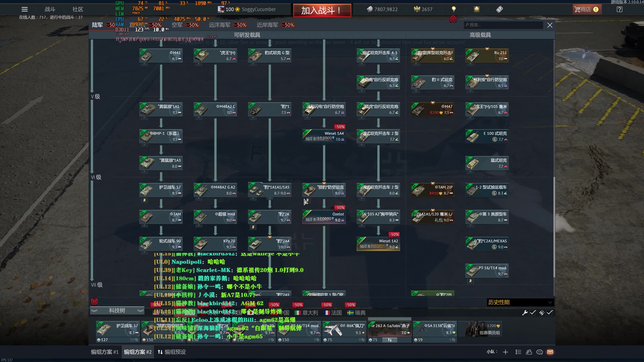Click the Ru 251 vehicle icon
The width and height of the screenshot is (644, 362).
(x=472, y=56)
